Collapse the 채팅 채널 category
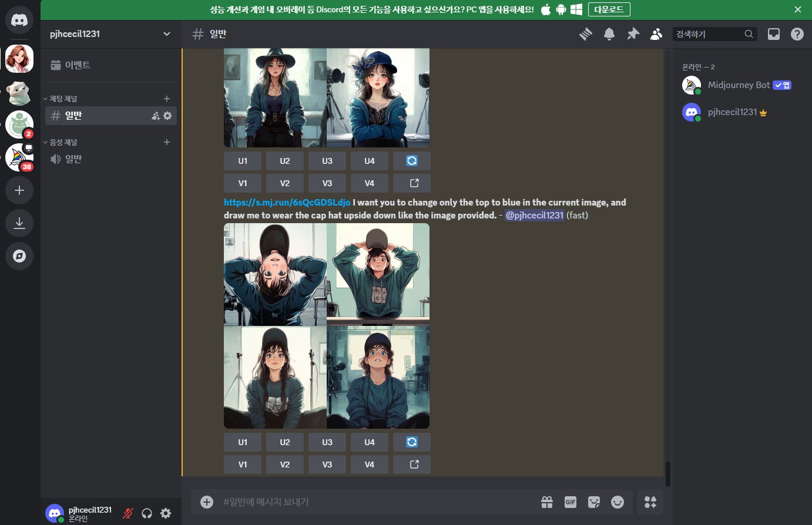Screen dimensions: 812x525 [x=63, y=99]
